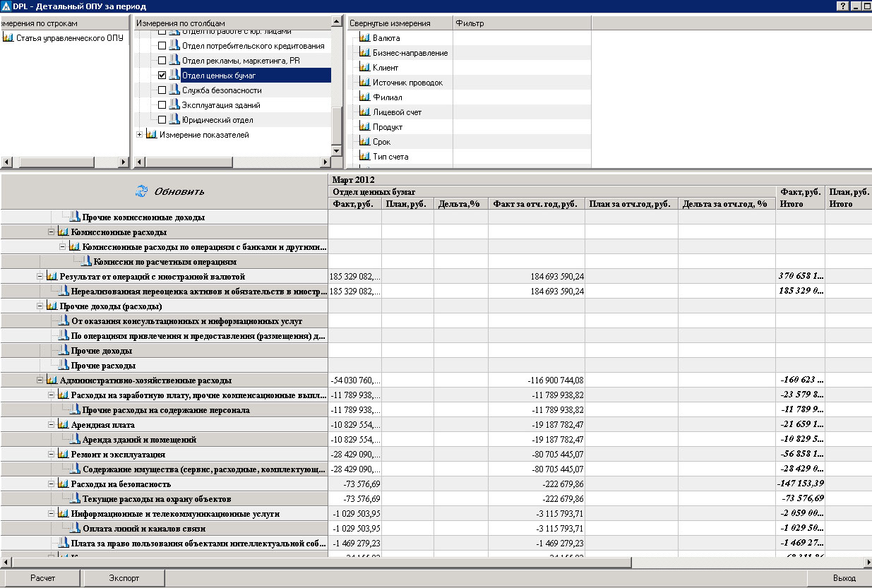Uncheck the Отдел ценных бумаг checkbox

[x=162, y=75]
